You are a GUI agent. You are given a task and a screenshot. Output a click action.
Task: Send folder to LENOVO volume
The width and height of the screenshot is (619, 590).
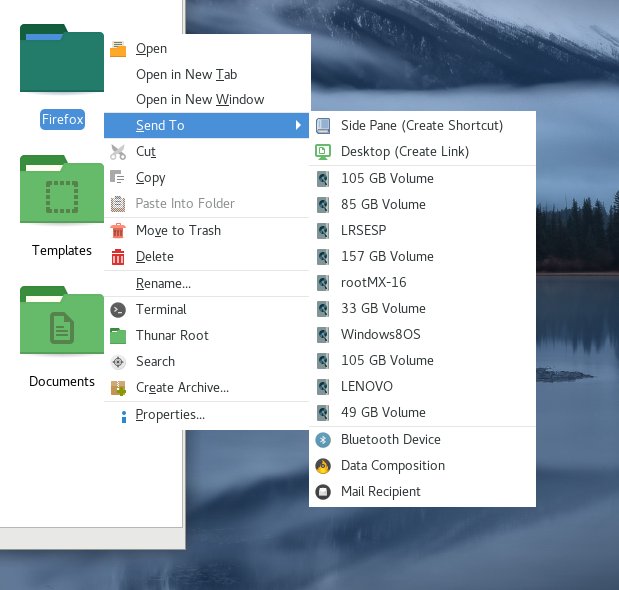(x=366, y=386)
